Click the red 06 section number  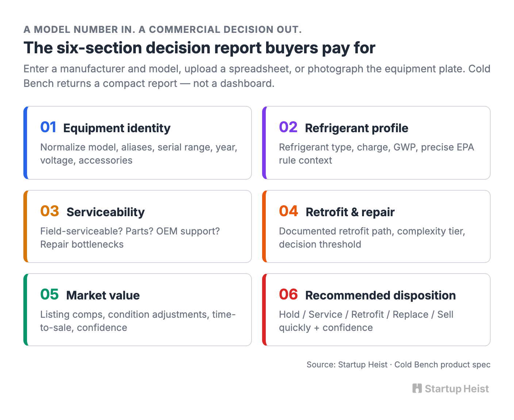tap(288, 294)
